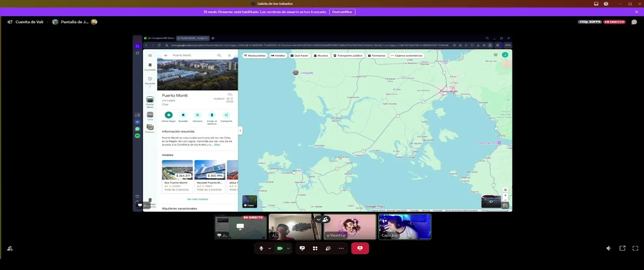The width and height of the screenshot is (644, 270).
Task: Click the Qué hacer chip on map
Action: (x=299, y=55)
